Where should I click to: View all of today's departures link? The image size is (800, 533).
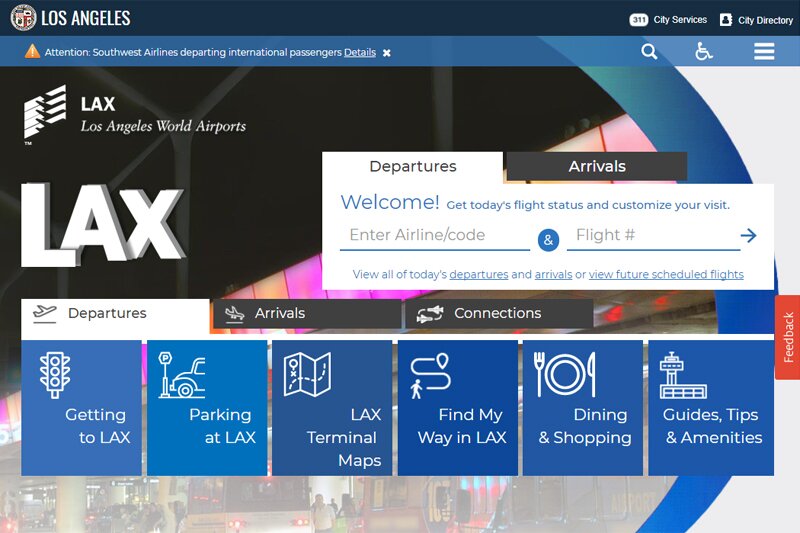tap(479, 274)
